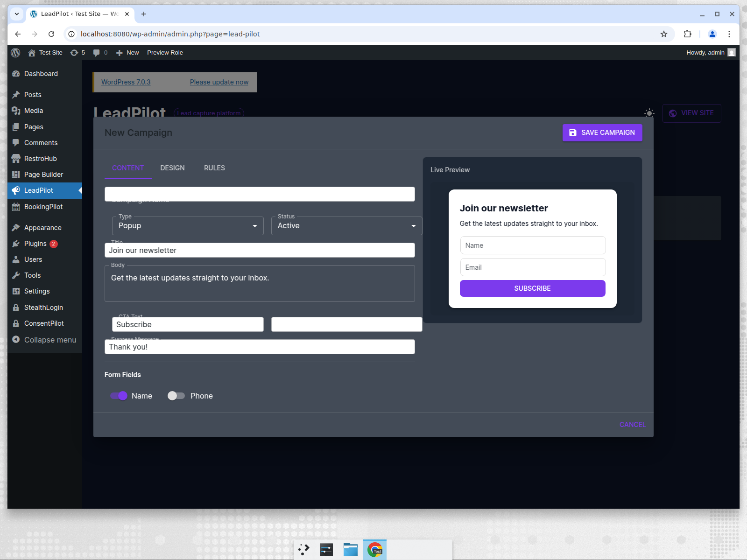Screen dimensions: 747x560
Task: Toggle the Name form field switch
Action: [119, 396]
